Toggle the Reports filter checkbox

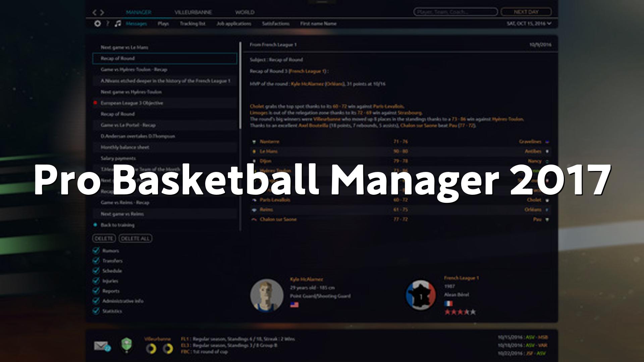[x=96, y=291]
